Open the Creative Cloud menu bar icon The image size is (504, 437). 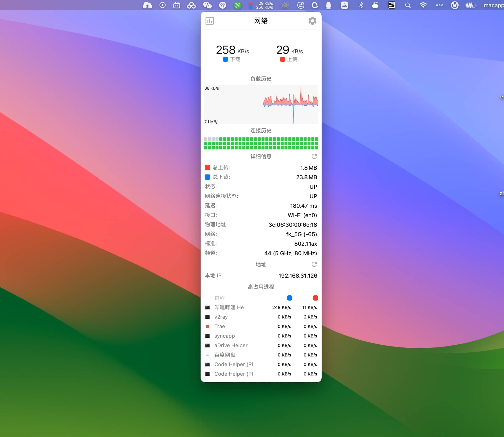(285, 5)
